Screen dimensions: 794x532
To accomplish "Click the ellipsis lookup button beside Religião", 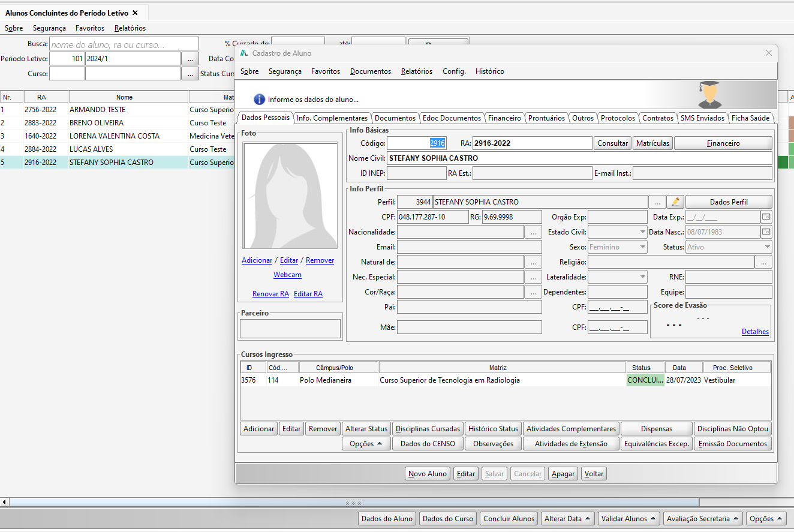I will (763, 262).
